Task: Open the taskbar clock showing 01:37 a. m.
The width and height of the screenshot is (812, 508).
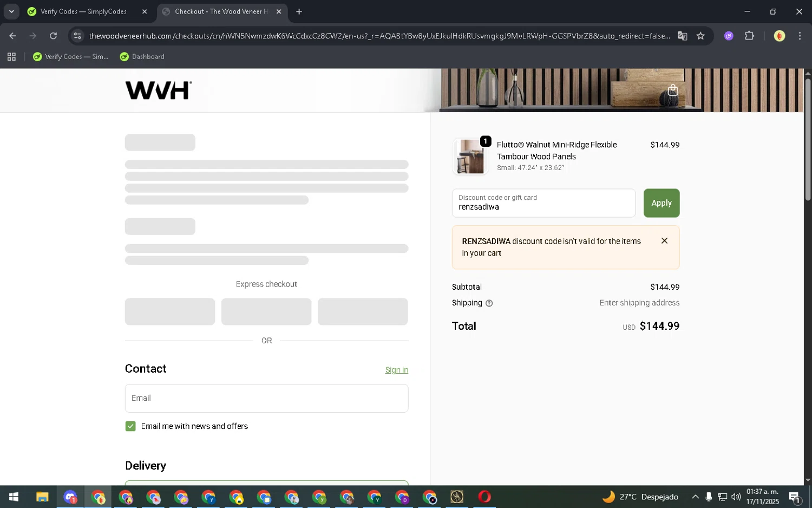Action: click(x=762, y=497)
